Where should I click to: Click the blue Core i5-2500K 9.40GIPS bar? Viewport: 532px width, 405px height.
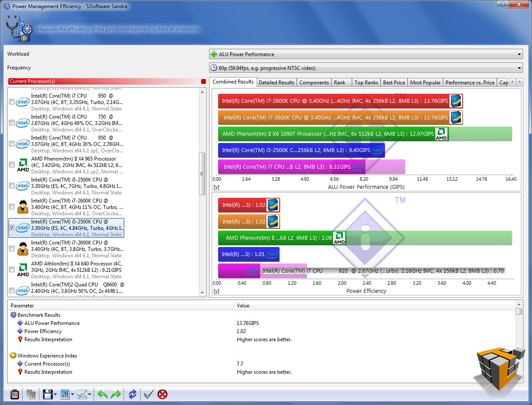[301, 150]
